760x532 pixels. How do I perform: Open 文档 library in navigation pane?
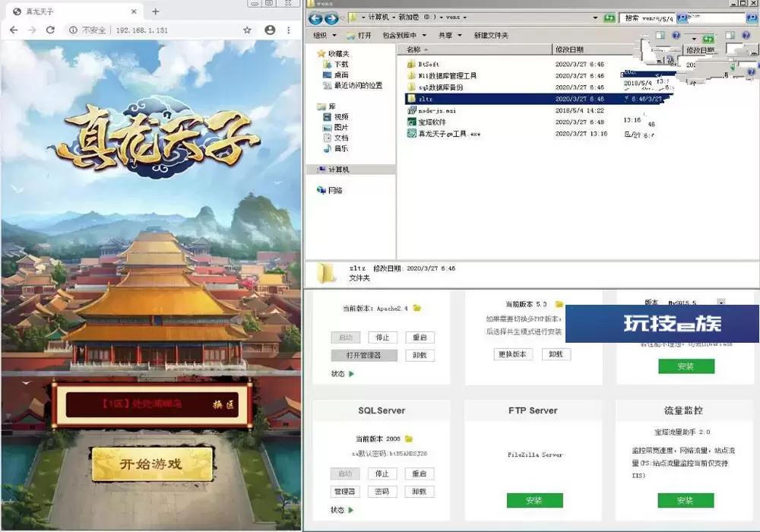(335, 138)
